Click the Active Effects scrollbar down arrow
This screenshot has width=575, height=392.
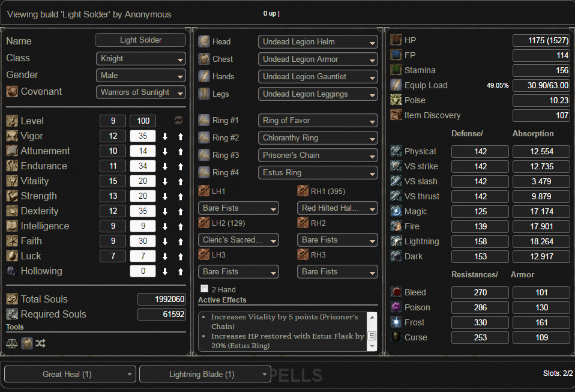click(372, 346)
